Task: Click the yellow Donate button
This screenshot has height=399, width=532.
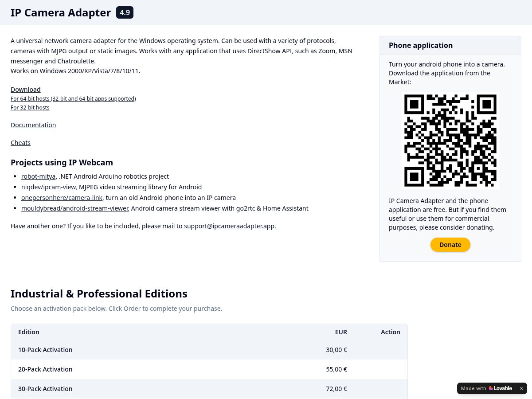Action: point(450,245)
